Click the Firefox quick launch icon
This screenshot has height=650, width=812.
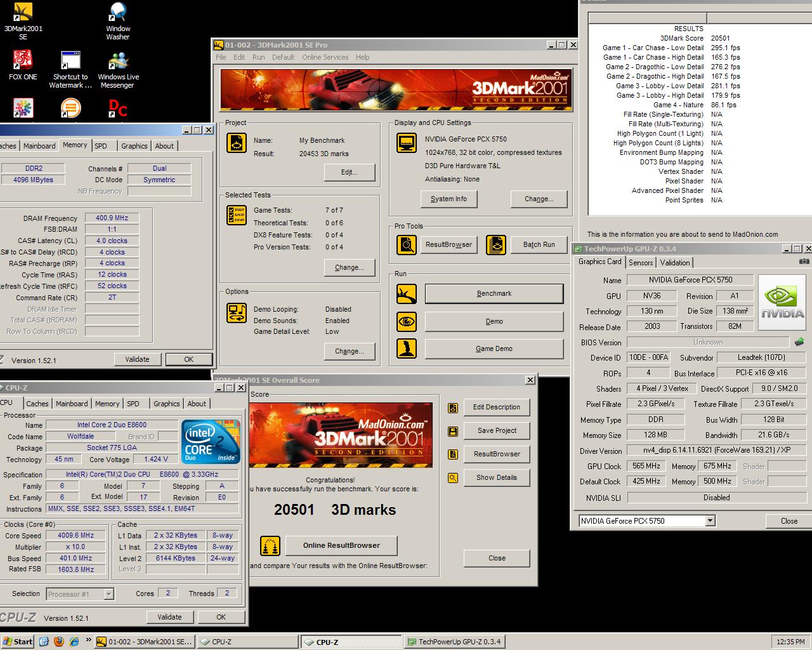coord(59,642)
